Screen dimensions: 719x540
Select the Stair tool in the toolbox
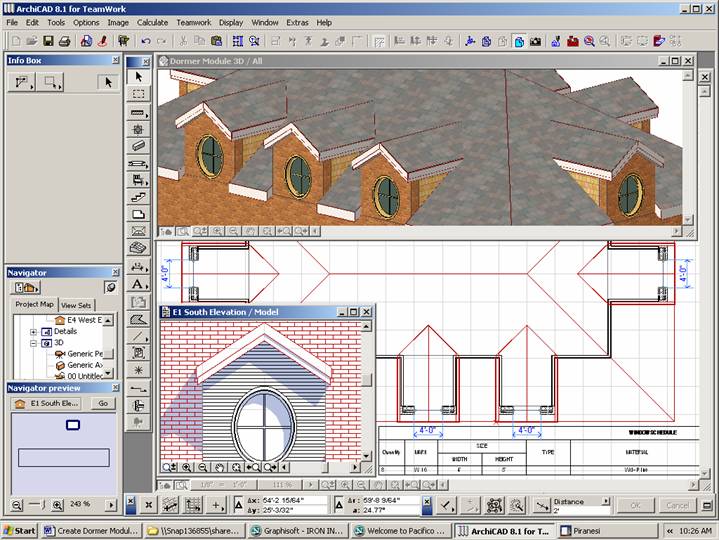(138, 198)
